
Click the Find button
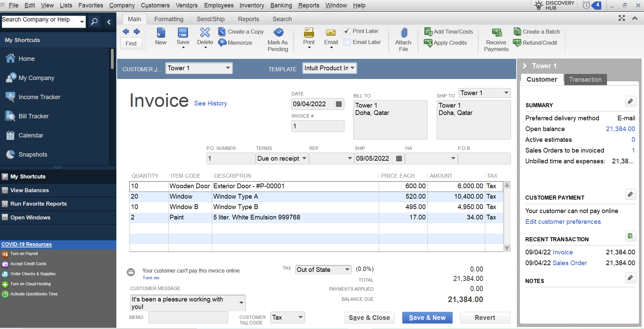click(x=131, y=43)
